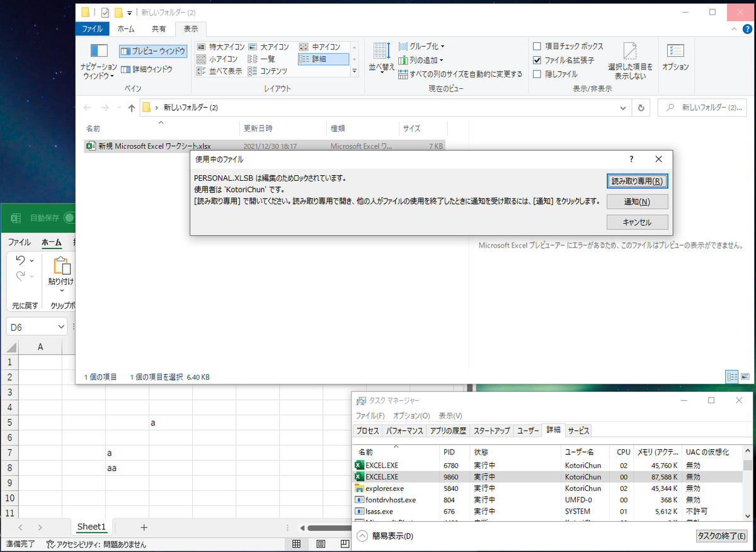Add a new sheet plus icon

point(144,527)
